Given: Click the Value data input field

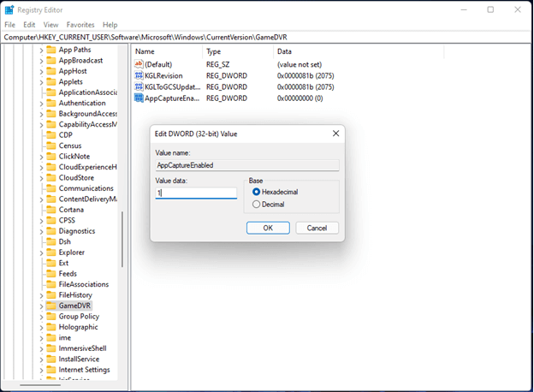Looking at the screenshot, I should [196, 193].
